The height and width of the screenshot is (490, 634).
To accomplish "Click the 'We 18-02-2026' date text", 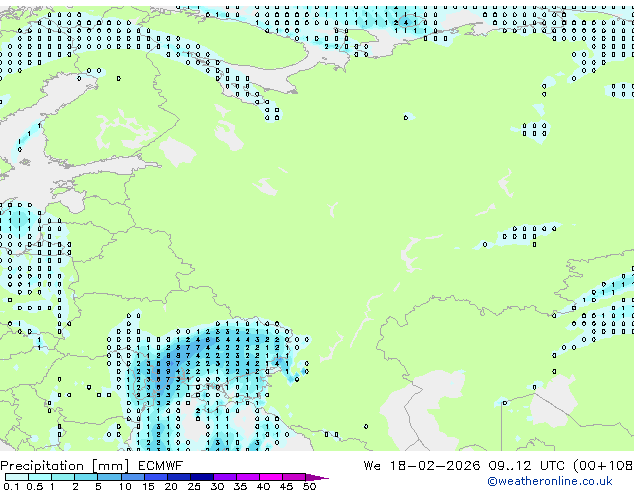I will click(422, 466).
